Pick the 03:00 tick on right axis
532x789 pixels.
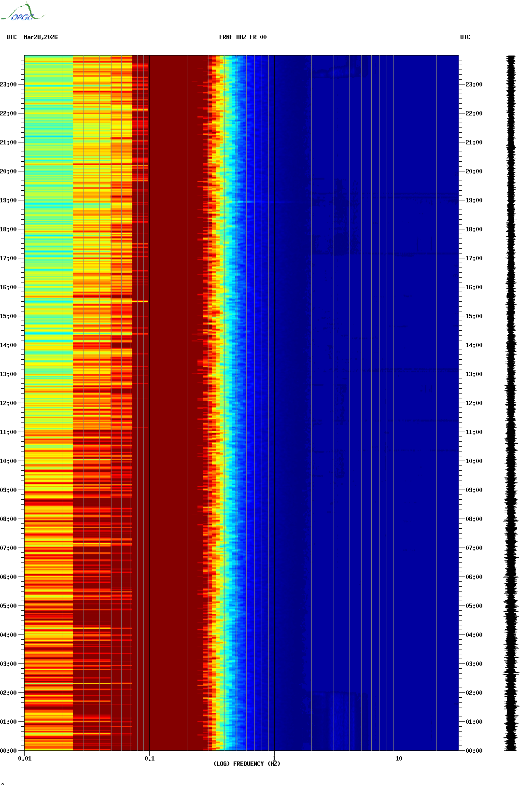click(474, 664)
